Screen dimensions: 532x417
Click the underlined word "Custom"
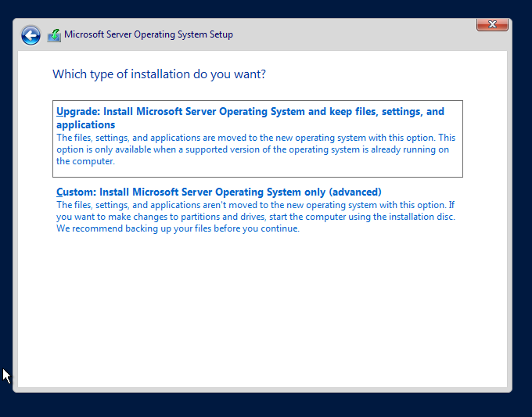tap(74, 192)
